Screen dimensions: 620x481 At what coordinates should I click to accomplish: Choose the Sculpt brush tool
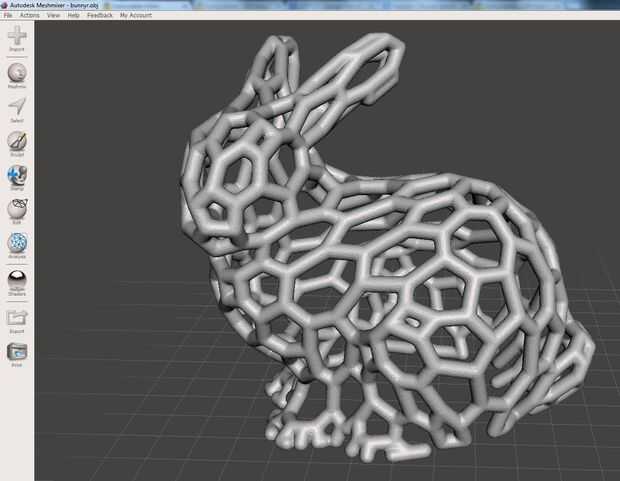(x=17, y=144)
